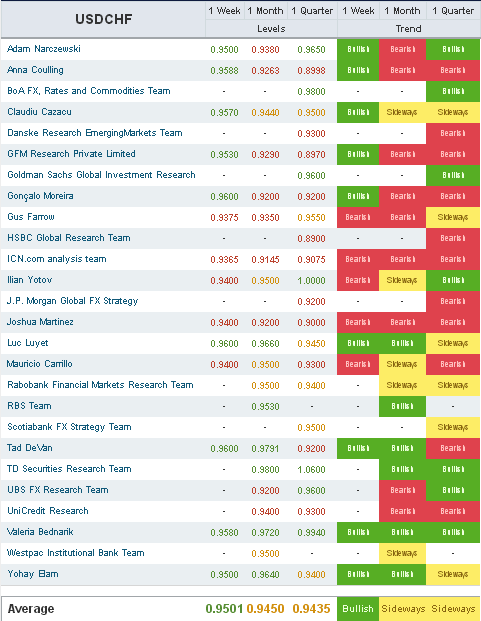The width and height of the screenshot is (481, 621).
Task: Click Claudiu Cazacu's 1 Month Sideways trend cell
Action: pos(402,112)
